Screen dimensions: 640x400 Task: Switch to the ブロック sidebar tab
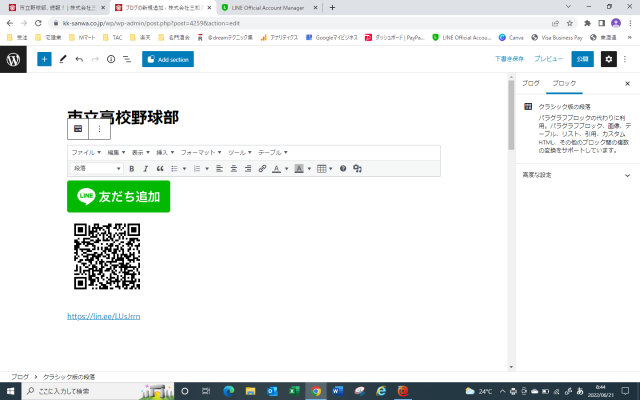(x=564, y=83)
